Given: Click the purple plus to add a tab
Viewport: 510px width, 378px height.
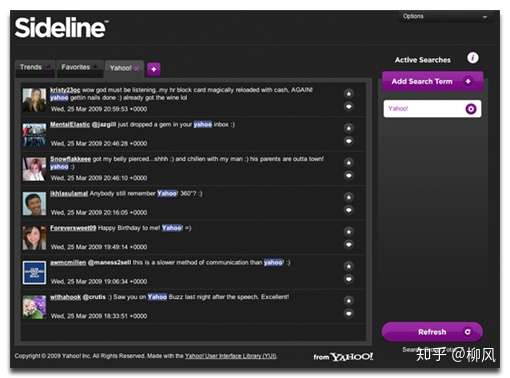Looking at the screenshot, I should 154,69.
